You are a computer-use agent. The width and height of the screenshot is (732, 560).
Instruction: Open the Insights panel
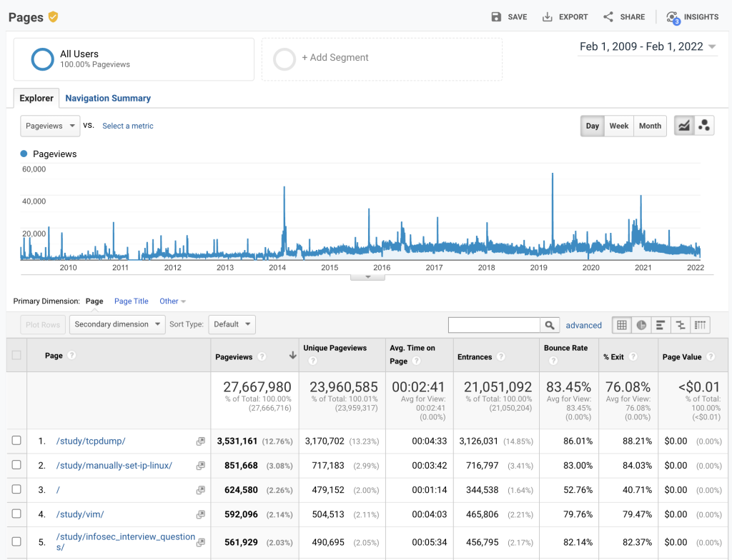692,16
